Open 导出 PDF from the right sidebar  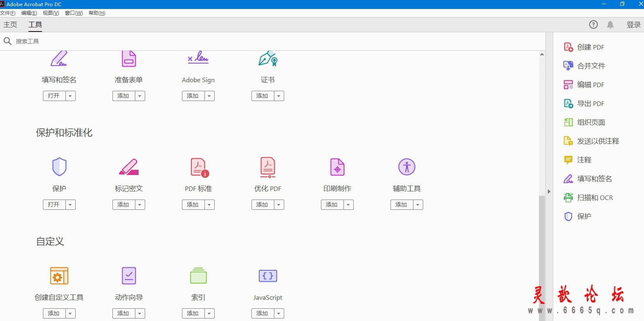click(x=584, y=103)
